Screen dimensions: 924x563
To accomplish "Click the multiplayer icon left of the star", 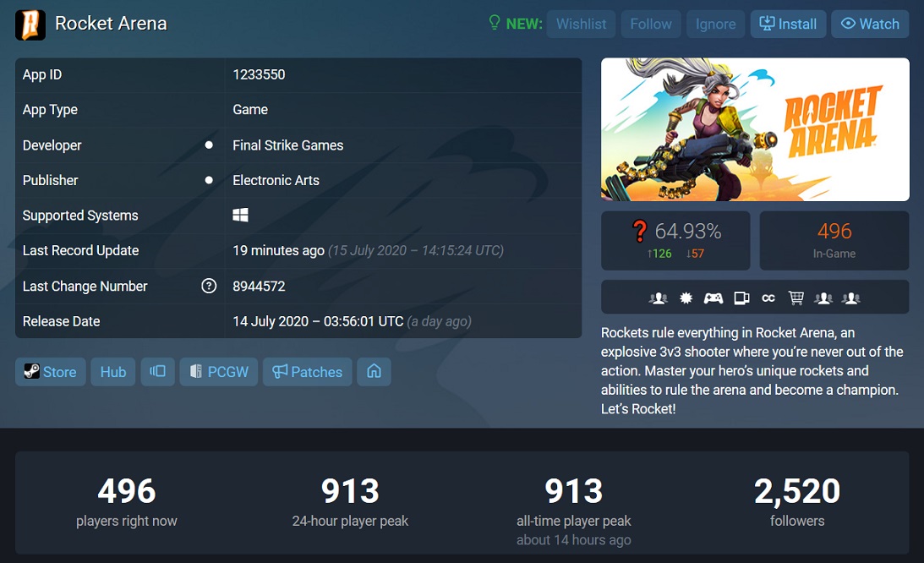I will coord(658,298).
